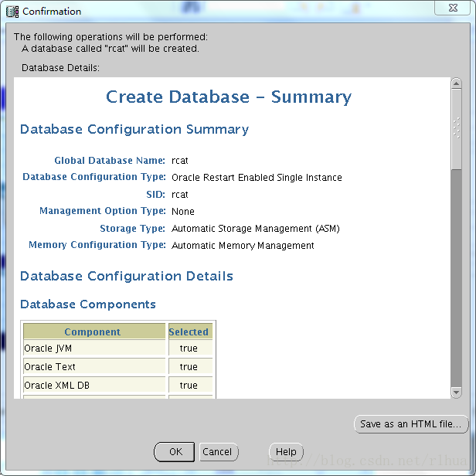
Task: Click the Database Details label
Action: (60, 68)
